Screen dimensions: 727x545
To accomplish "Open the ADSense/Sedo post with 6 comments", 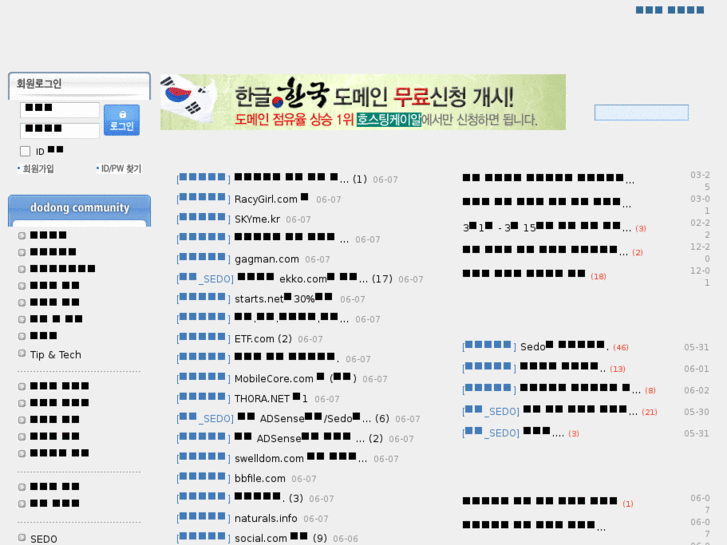I will [x=313, y=418].
